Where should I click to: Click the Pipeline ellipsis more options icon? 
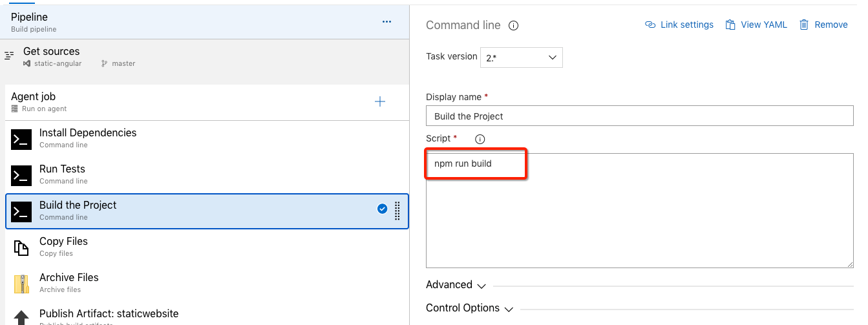pos(386,22)
